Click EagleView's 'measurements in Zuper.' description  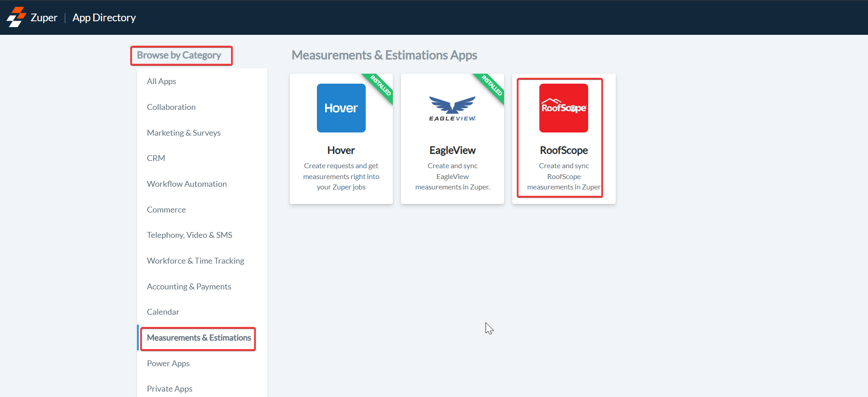[x=453, y=187]
